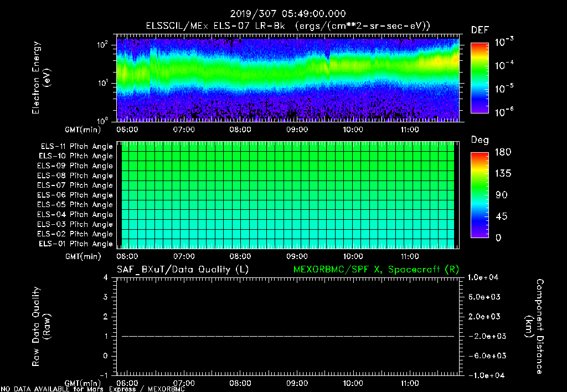Screen dimensions: 567x392
Task: Click the NO DATA AVAILABLE status message
Action: coord(93,389)
